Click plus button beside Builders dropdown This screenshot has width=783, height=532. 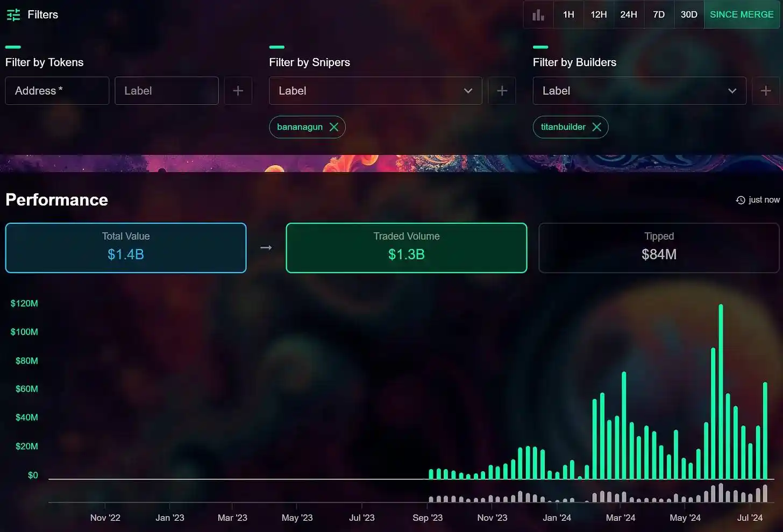(x=765, y=91)
